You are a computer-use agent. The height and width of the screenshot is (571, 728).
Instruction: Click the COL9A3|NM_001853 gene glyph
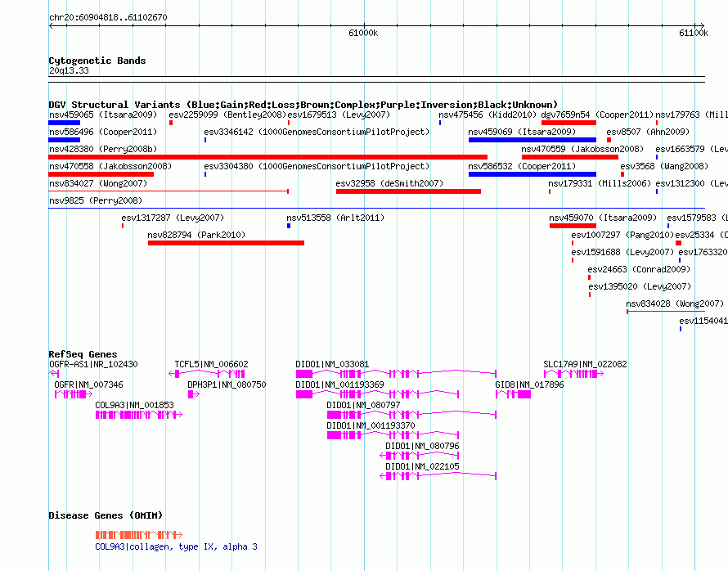(x=139, y=415)
